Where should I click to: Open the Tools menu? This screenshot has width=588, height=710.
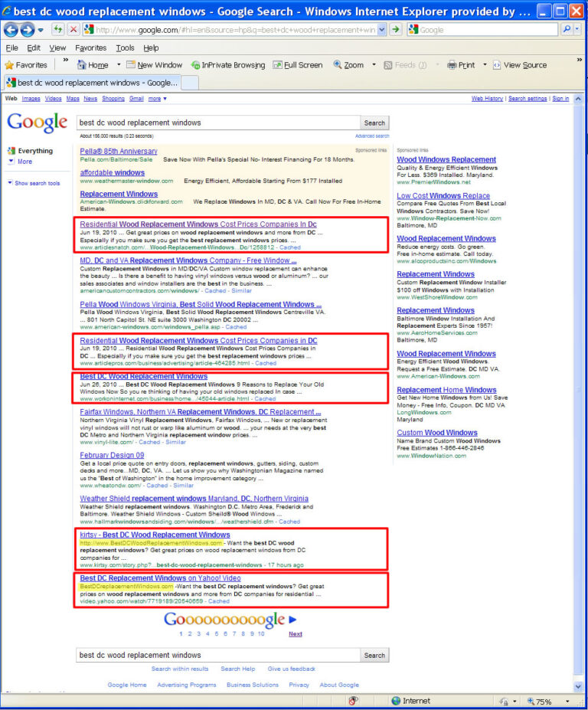pos(125,48)
